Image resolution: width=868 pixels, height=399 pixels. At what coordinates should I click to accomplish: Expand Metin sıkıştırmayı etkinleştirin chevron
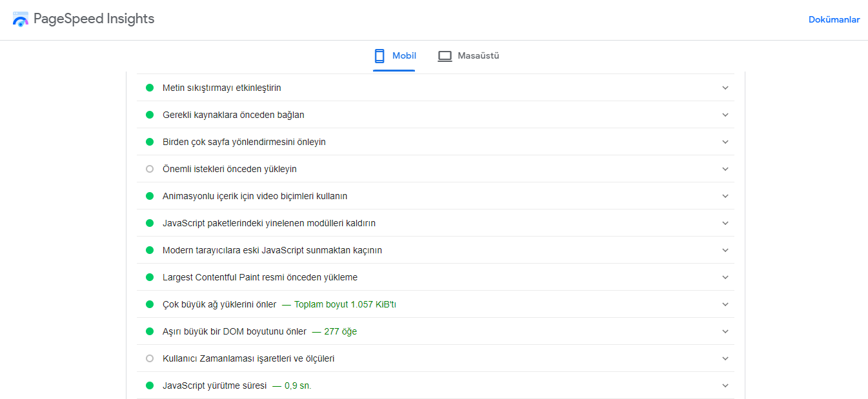725,88
